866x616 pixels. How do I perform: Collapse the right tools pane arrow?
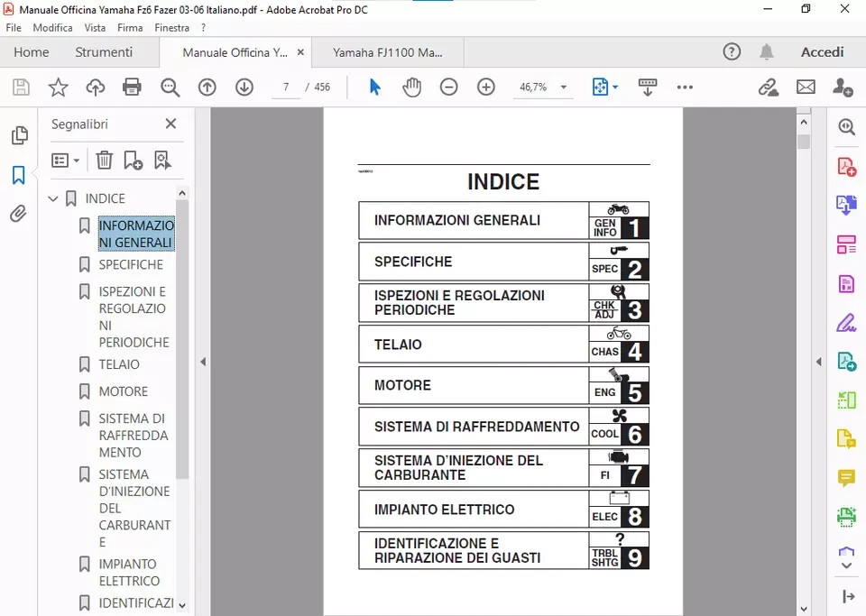(x=818, y=362)
